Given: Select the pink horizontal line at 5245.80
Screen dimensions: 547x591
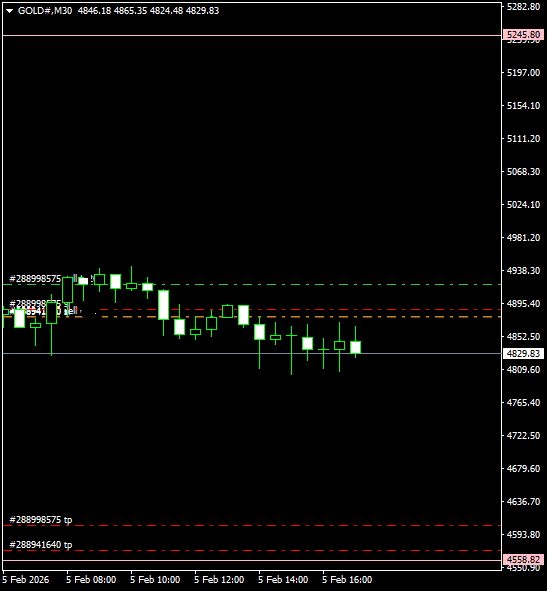Looking at the screenshot, I should coord(252,35).
